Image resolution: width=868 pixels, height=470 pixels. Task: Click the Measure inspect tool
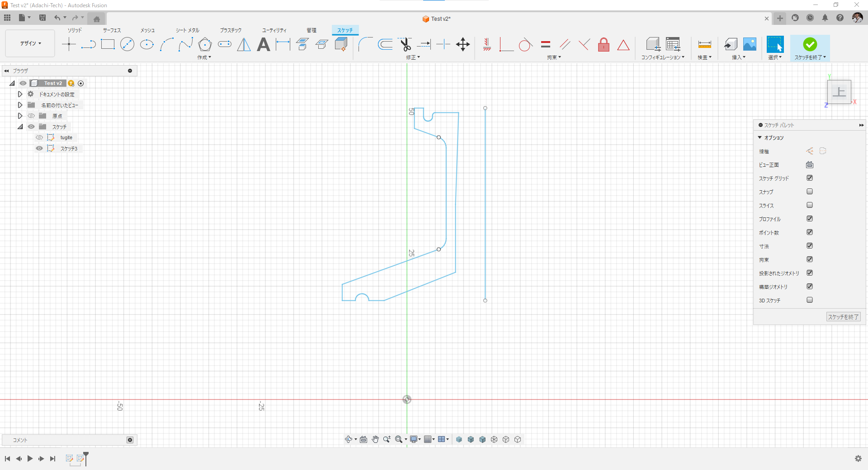point(704,44)
